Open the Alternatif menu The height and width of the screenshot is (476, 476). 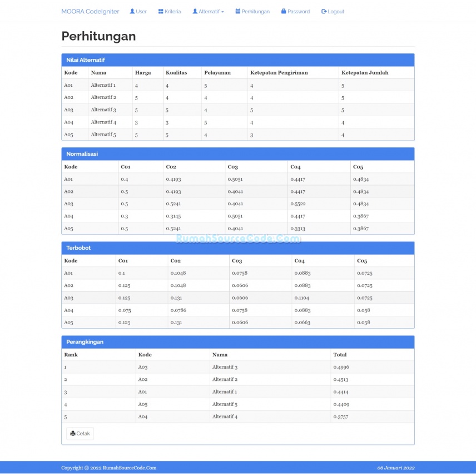(209, 11)
